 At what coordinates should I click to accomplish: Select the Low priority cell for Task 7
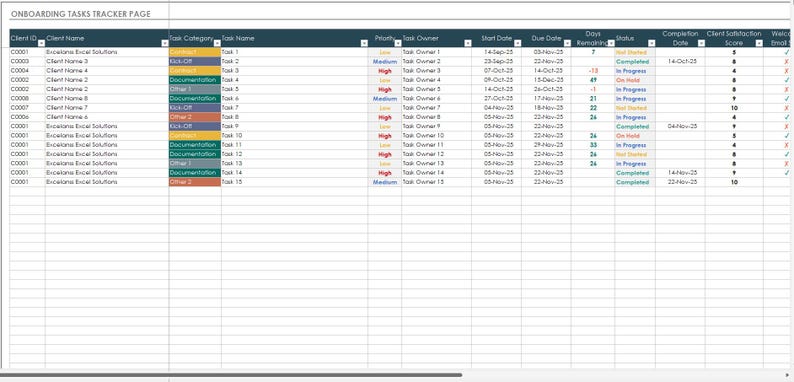(x=385, y=108)
